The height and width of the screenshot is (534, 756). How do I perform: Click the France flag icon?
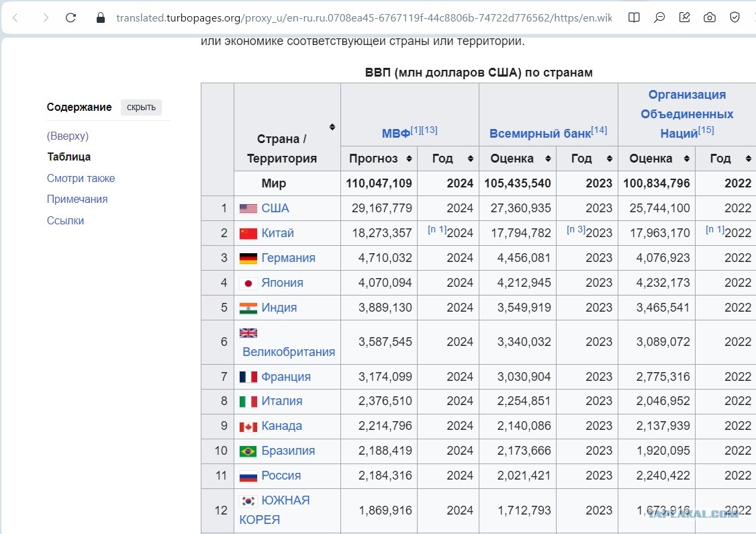[x=248, y=377]
